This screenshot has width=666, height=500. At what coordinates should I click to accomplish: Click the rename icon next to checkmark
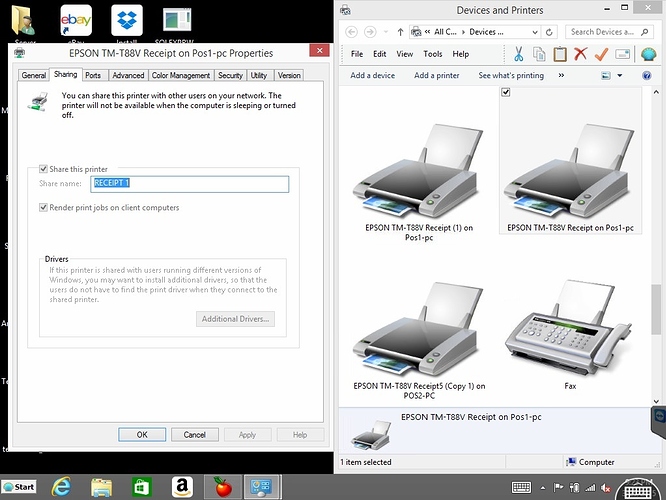(623, 54)
